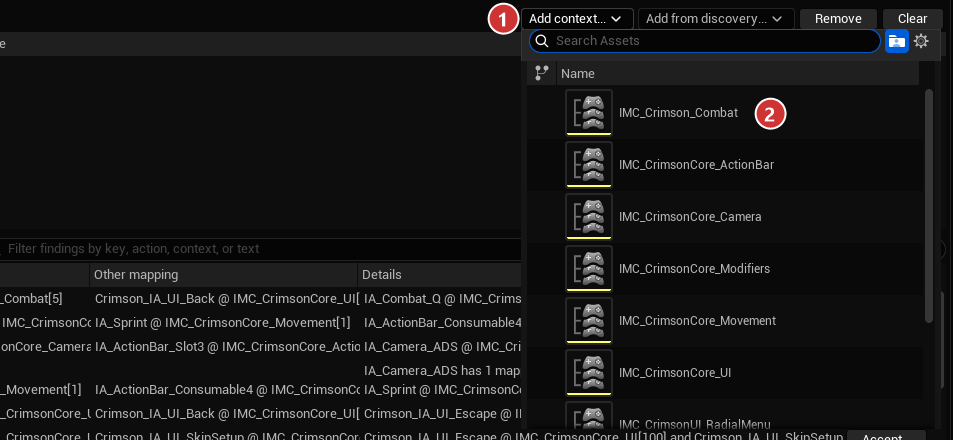Select IMC_CrimsonCore_ActionBar asset thumbnail
The height and width of the screenshot is (440, 953).
click(x=588, y=165)
